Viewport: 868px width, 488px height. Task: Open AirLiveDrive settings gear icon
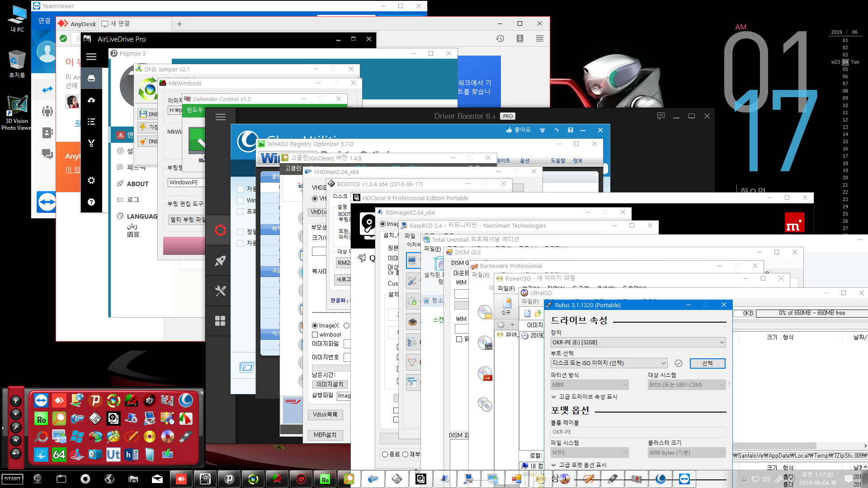pyautogui.click(x=91, y=180)
